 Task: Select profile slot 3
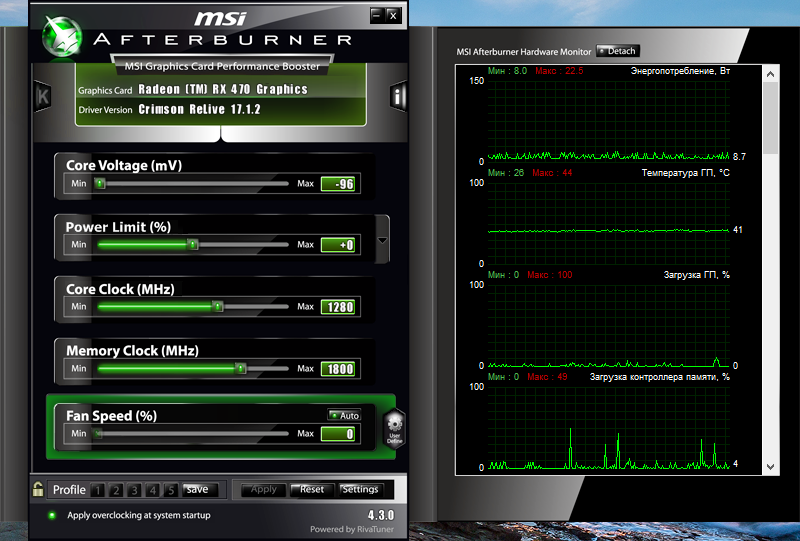(134, 490)
